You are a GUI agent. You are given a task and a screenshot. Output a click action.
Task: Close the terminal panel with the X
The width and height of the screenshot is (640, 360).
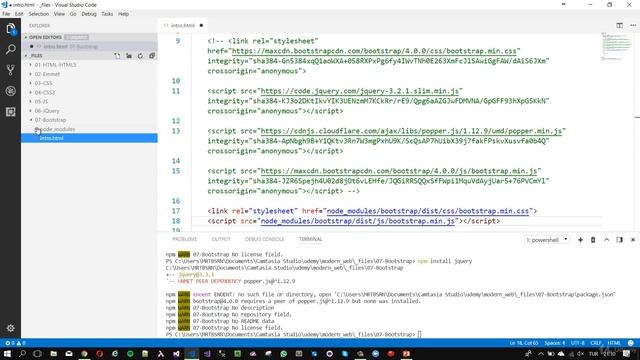(633, 240)
